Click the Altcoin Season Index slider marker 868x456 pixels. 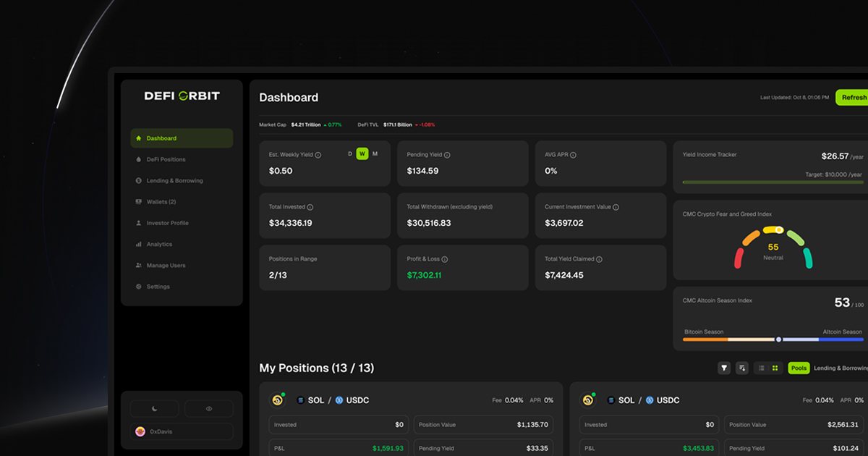[x=778, y=339]
